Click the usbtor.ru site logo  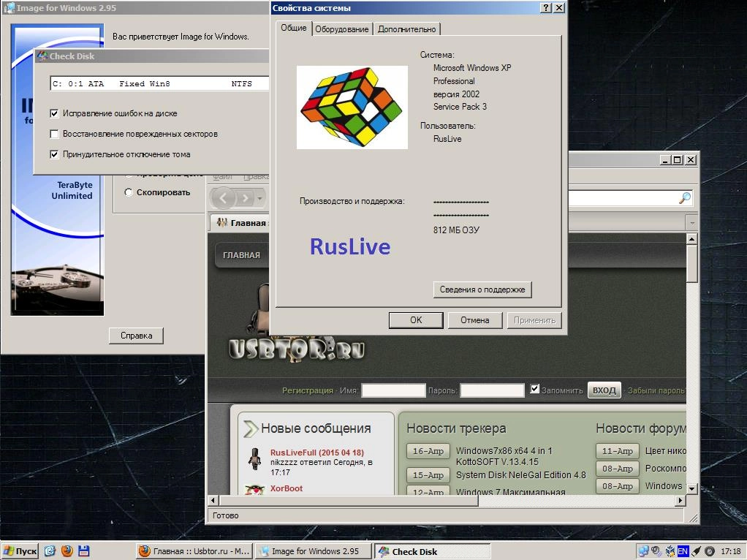(297, 349)
